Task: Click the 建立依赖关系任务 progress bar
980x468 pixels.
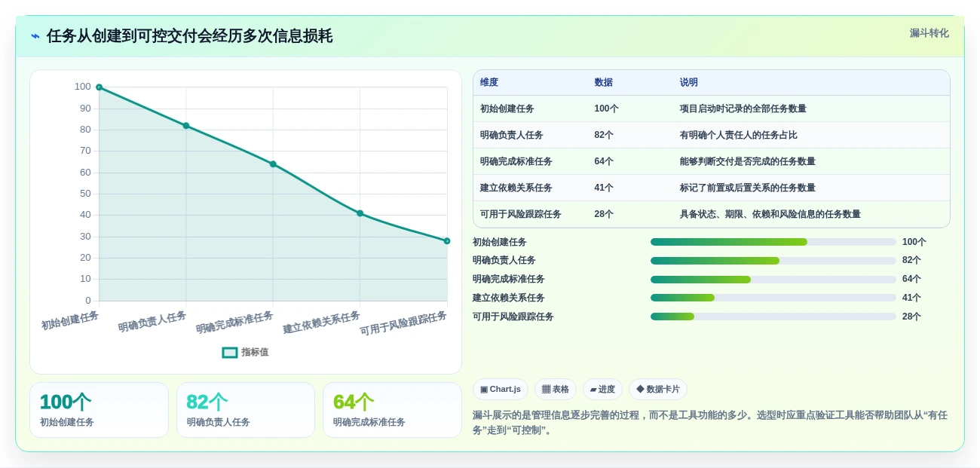Action: coord(773,298)
